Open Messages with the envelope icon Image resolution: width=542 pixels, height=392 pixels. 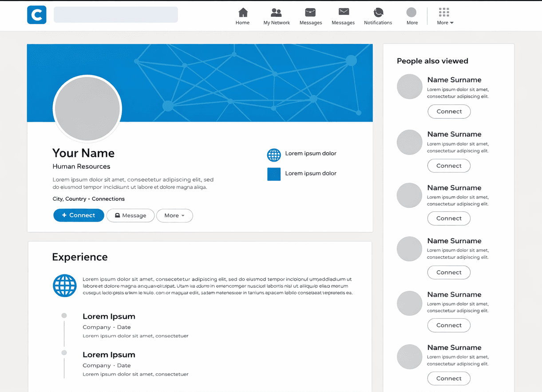pos(343,12)
